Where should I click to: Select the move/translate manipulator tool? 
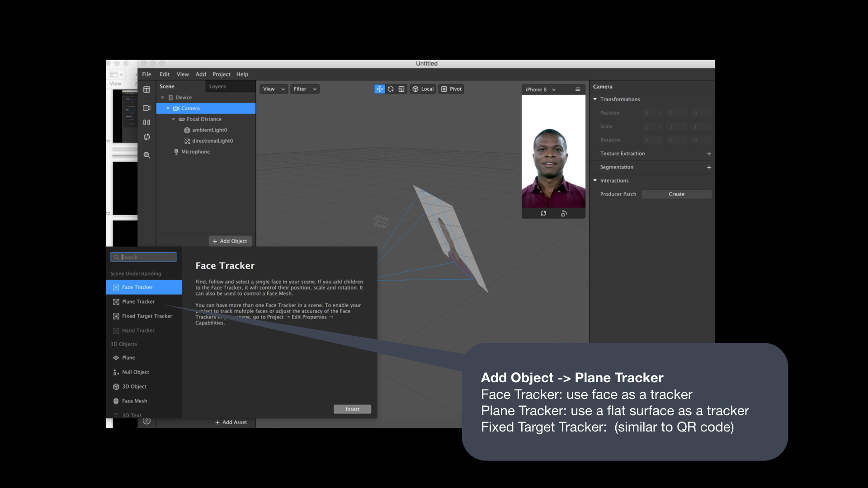(x=379, y=89)
